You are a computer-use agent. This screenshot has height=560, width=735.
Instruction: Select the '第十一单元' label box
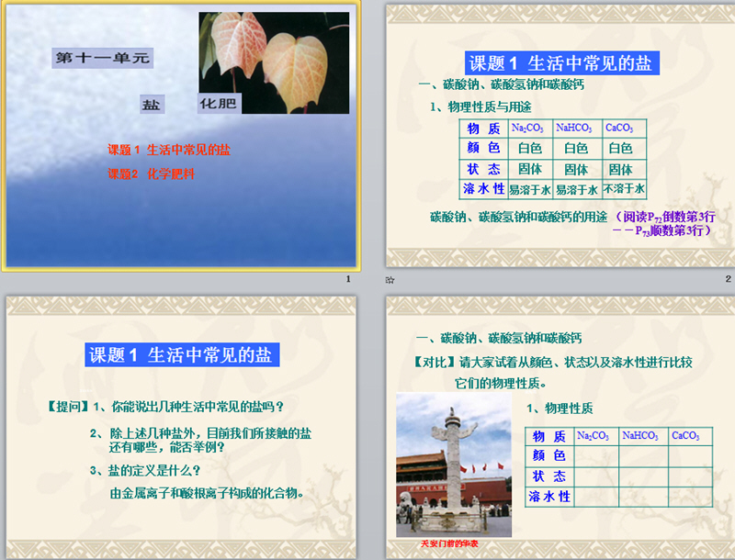[101, 58]
